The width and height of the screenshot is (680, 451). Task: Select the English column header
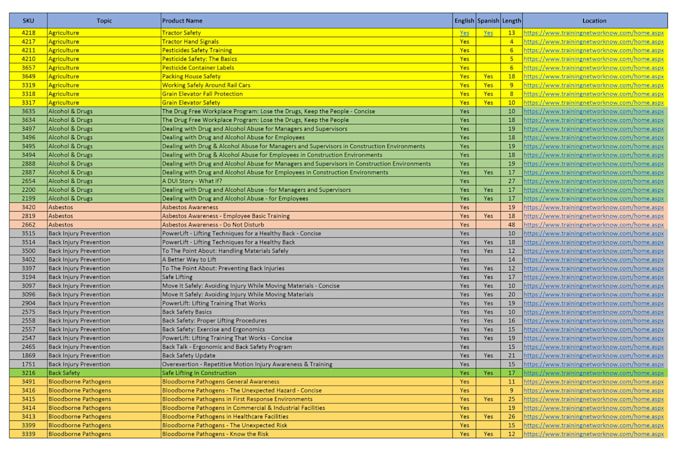(464, 20)
